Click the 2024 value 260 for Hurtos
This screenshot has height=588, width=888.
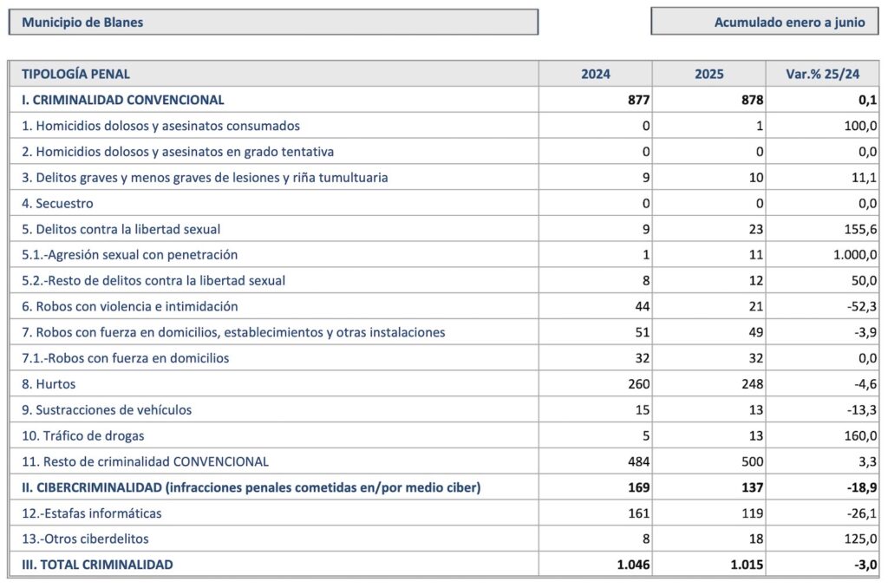639,384
